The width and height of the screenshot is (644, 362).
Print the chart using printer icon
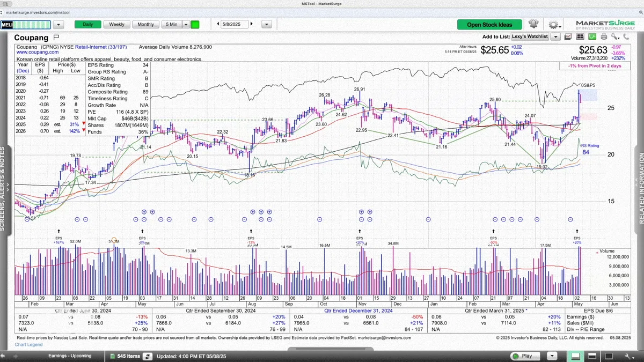(x=604, y=36)
